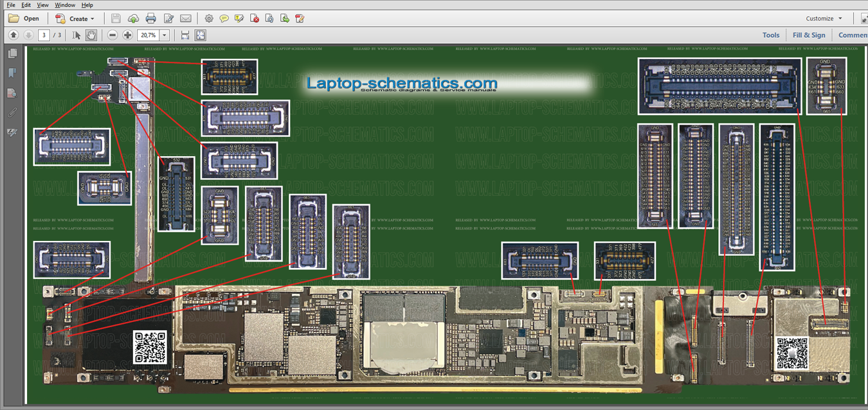The image size is (868, 410).
Task: Click the Save file floppy disk icon
Action: coord(116,19)
